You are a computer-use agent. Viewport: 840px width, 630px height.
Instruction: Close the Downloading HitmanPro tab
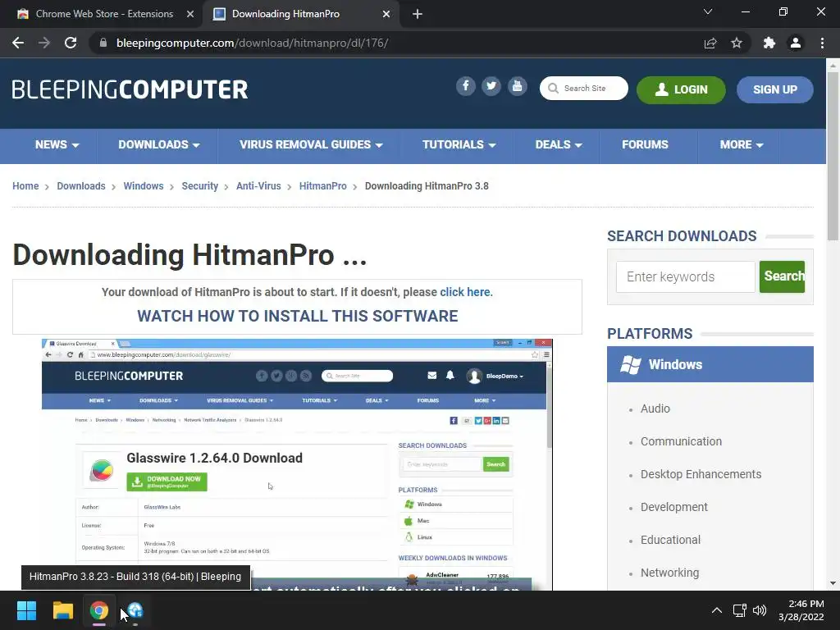[x=386, y=14]
